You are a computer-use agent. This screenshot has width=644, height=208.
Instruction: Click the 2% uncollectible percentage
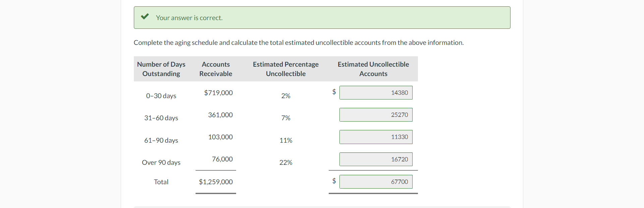click(286, 96)
